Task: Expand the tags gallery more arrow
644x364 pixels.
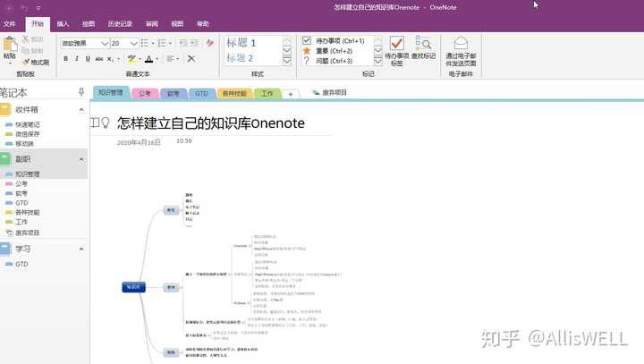Action: click(378, 61)
